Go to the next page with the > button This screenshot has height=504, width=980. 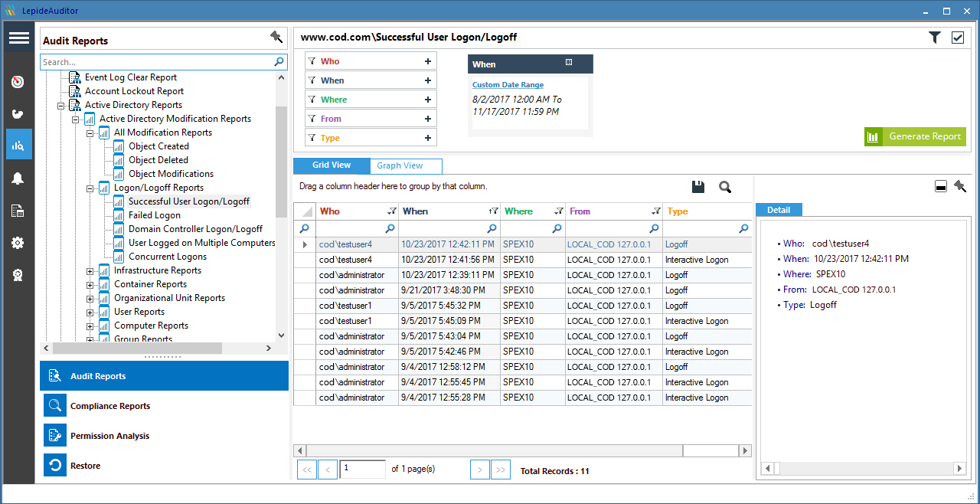(x=480, y=470)
